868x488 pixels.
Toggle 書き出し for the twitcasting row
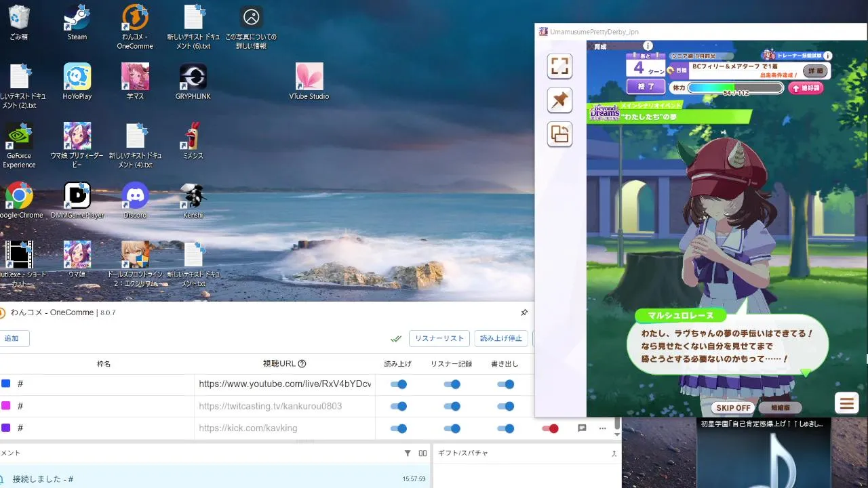(x=505, y=407)
